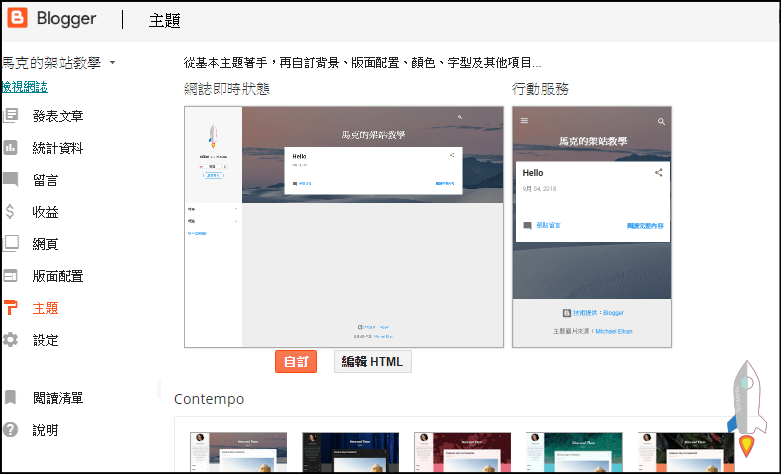Click the 設定 gear icon

10,340
